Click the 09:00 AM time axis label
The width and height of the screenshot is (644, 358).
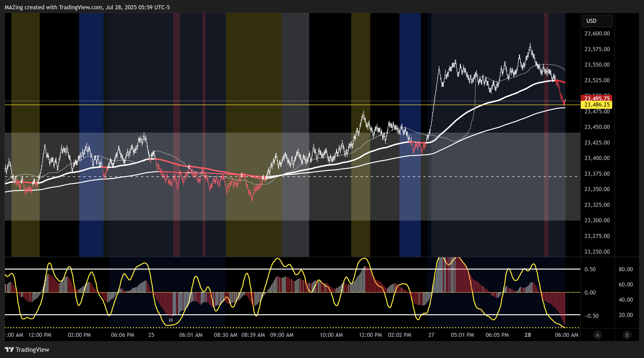click(x=282, y=335)
